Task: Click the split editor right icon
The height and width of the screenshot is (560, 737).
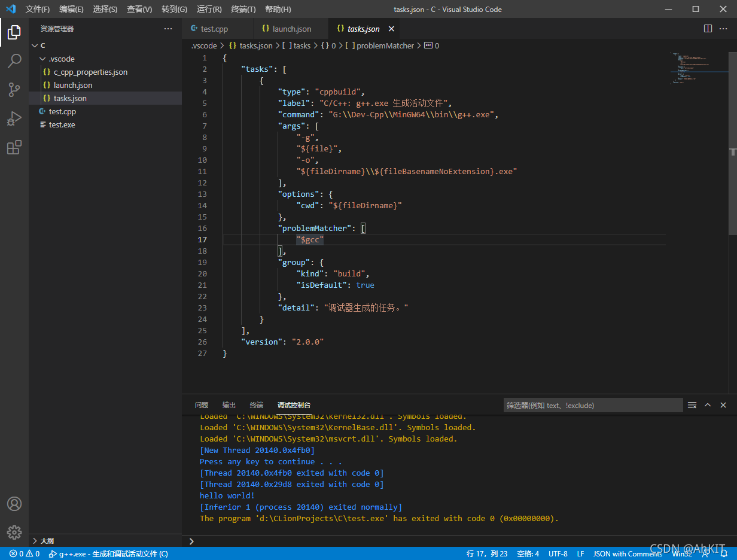Action: pyautogui.click(x=708, y=29)
